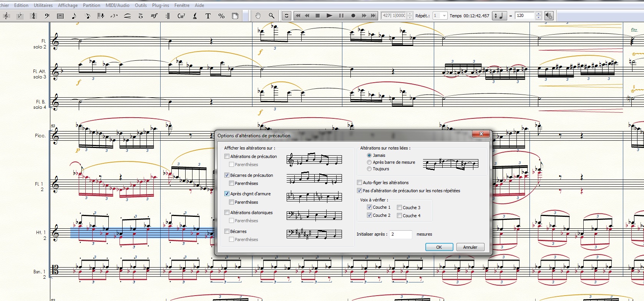644x301 pixels.
Task: Increase the tempo value with stepper
Action: click(538, 14)
